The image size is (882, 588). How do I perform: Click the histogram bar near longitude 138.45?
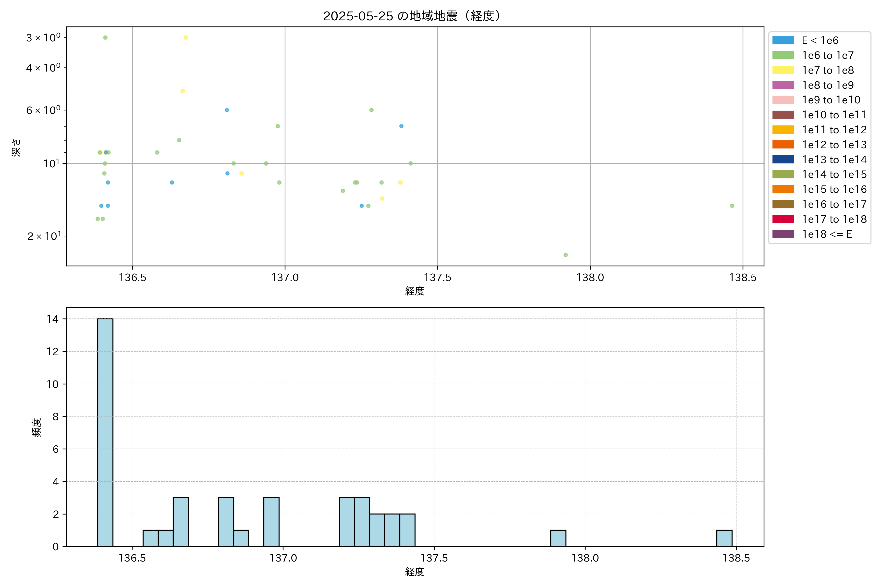pos(724,538)
